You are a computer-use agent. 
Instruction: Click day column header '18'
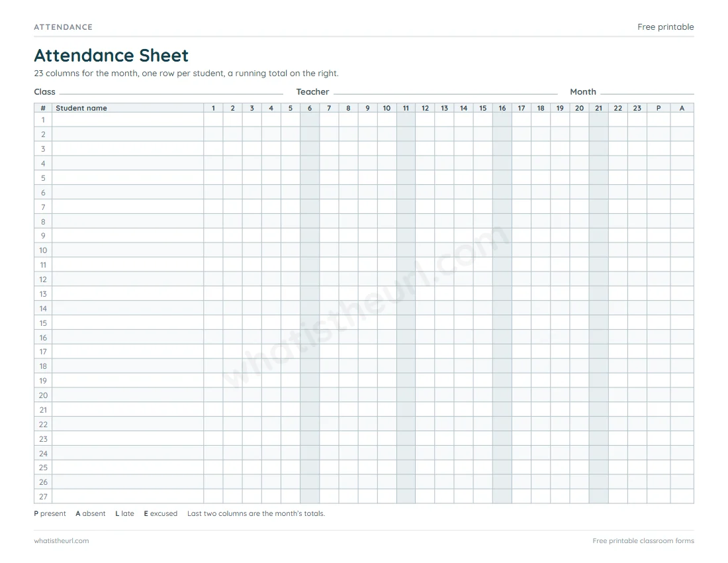click(x=541, y=108)
